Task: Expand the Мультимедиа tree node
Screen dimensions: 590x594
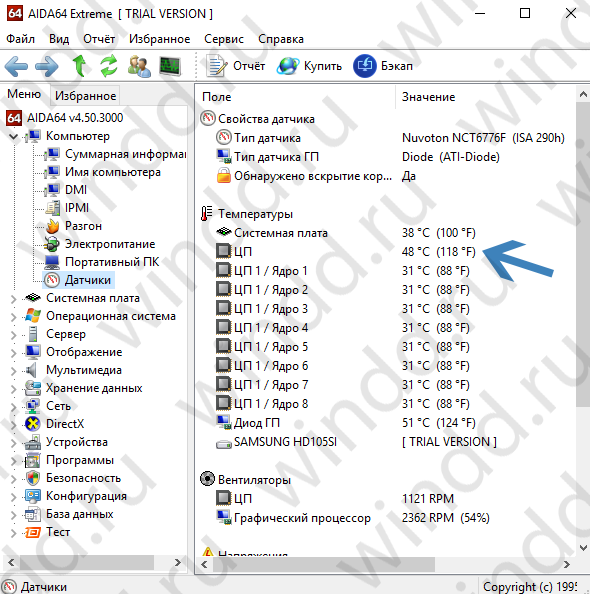Action: click(14, 371)
